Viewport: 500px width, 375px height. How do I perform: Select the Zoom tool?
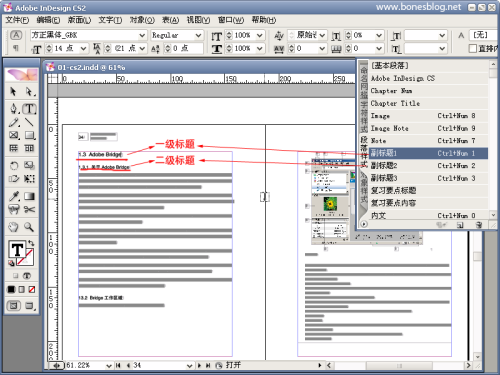[x=29, y=227]
